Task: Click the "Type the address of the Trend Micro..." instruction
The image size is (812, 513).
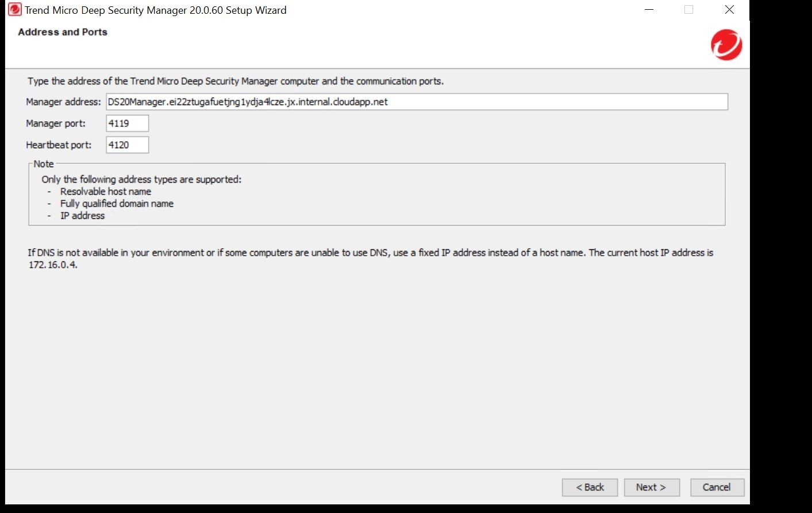Action: 236,81
